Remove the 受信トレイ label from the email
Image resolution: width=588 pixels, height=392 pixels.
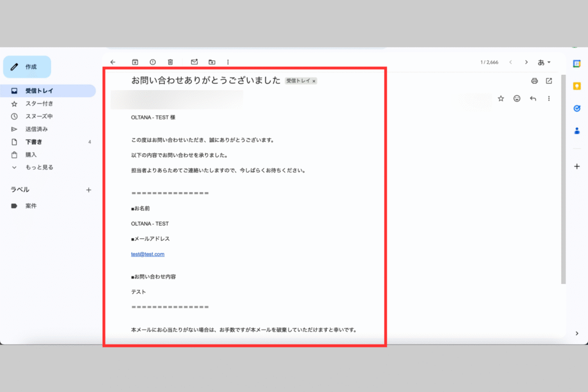(x=314, y=81)
